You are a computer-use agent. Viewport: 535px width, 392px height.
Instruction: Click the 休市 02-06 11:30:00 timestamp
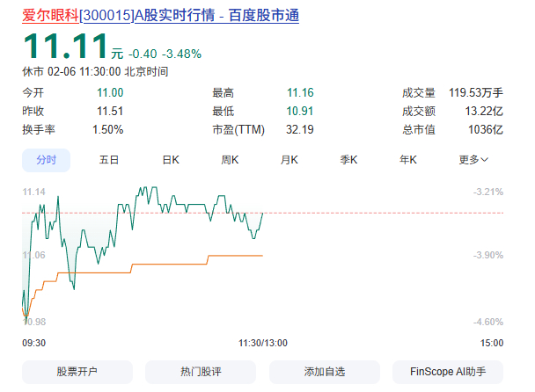pyautogui.click(x=95, y=72)
